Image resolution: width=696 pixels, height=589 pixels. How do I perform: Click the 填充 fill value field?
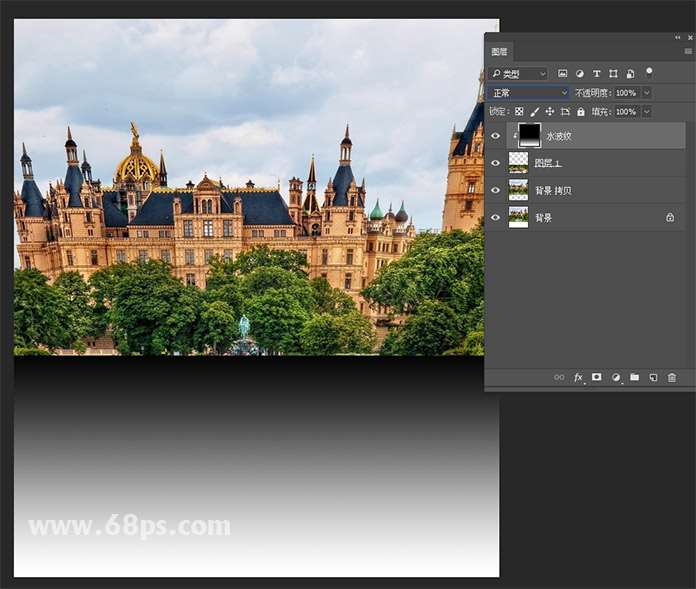(626, 112)
